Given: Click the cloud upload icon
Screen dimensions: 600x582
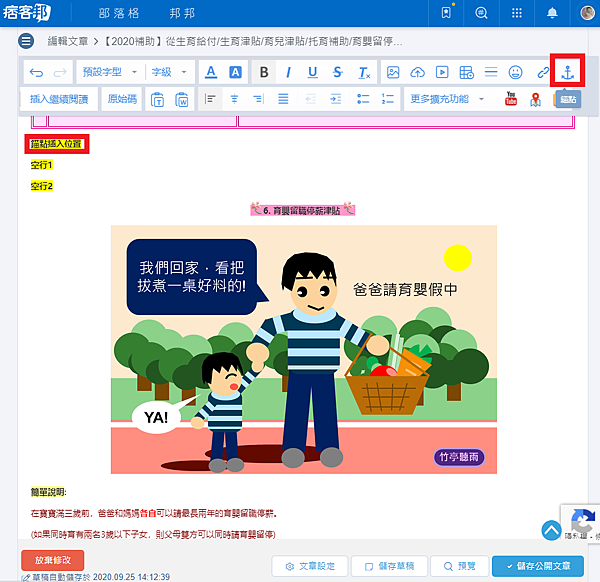Looking at the screenshot, I should coord(417,72).
